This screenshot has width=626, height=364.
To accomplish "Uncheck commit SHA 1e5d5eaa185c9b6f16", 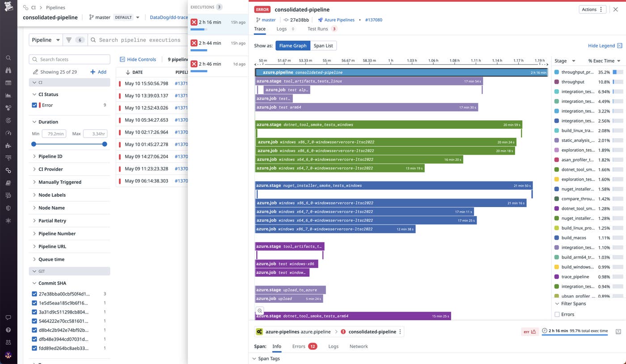I will [x=34, y=303].
